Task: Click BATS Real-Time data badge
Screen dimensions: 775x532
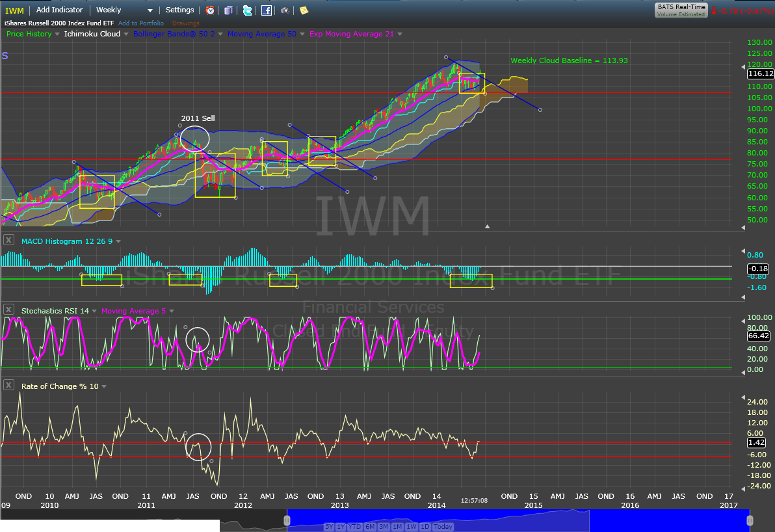Action: 681,10
